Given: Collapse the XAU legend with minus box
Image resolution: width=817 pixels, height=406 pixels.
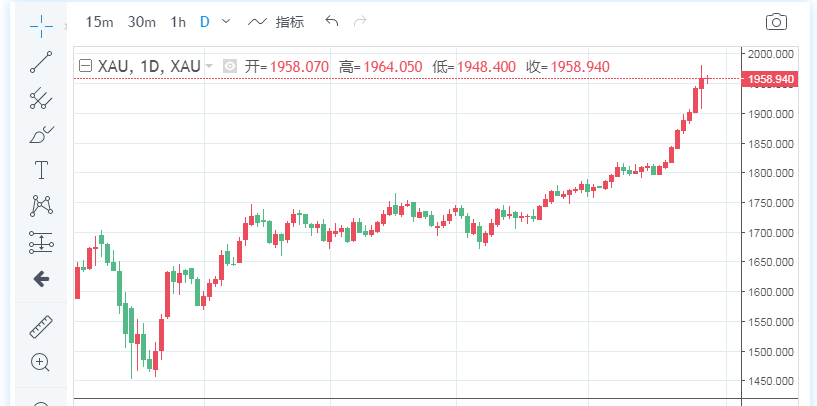Looking at the screenshot, I should point(85,66).
